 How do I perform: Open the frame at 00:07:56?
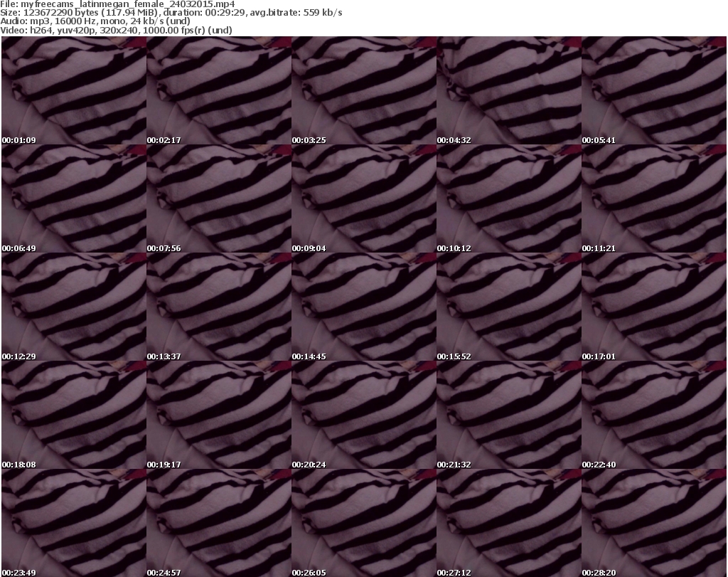tap(219, 198)
